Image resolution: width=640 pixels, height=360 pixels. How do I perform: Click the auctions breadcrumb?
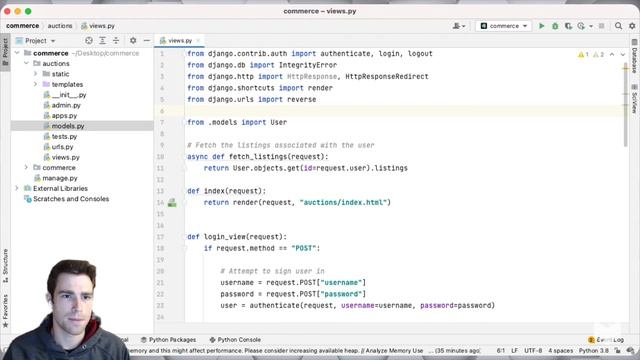click(60, 26)
